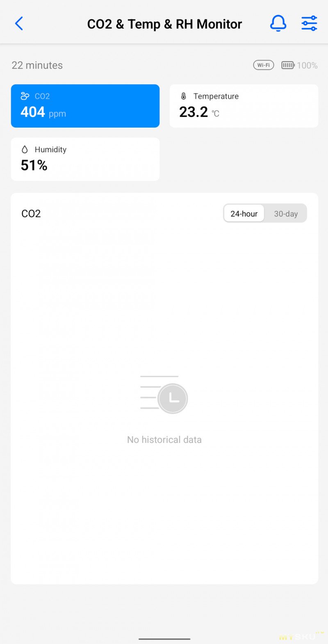Tap the battery level icon

288,65
